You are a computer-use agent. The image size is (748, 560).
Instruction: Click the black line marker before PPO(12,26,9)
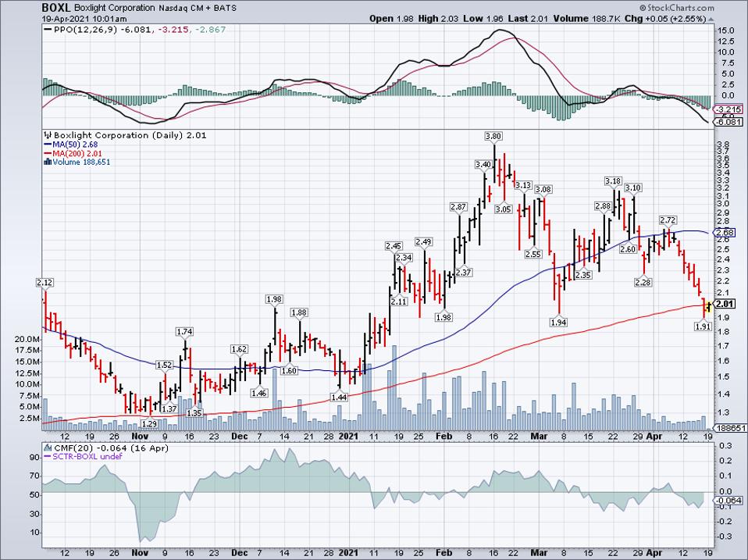tap(48, 30)
